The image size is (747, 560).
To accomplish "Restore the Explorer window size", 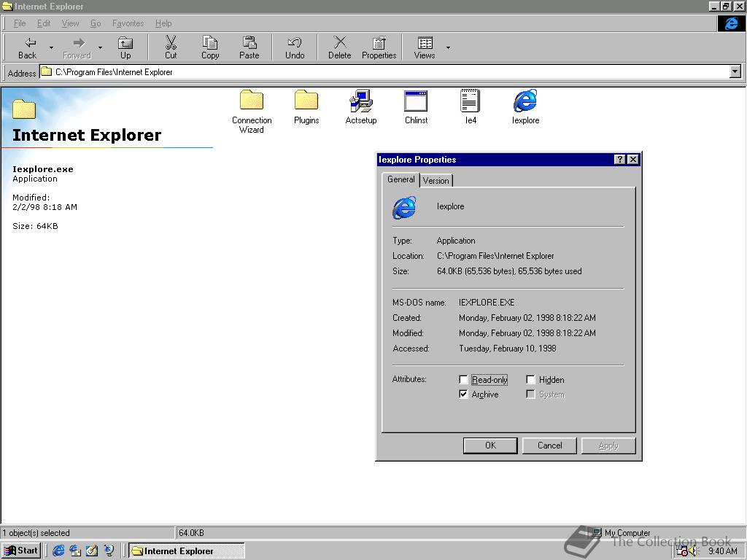I will point(726,6).
